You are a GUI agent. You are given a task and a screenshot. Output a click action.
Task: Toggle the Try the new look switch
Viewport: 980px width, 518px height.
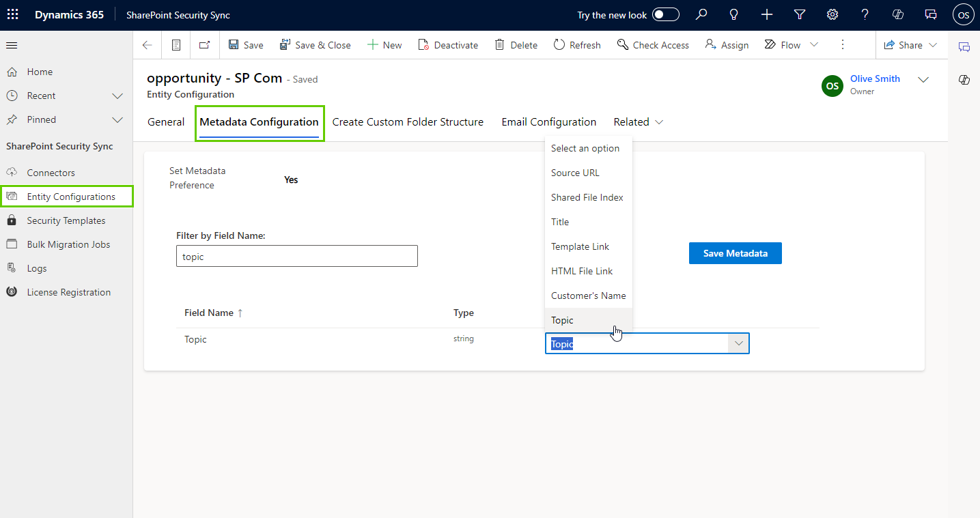(665, 15)
